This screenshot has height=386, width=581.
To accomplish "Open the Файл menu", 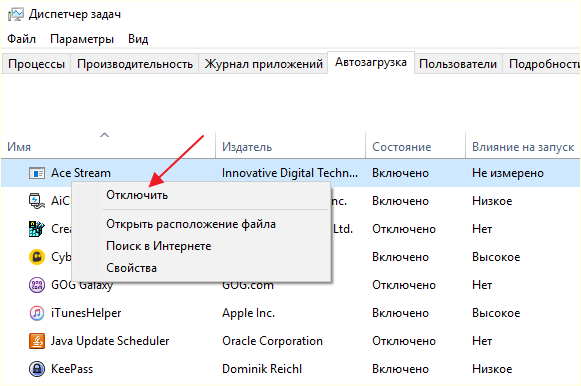I will [21, 39].
